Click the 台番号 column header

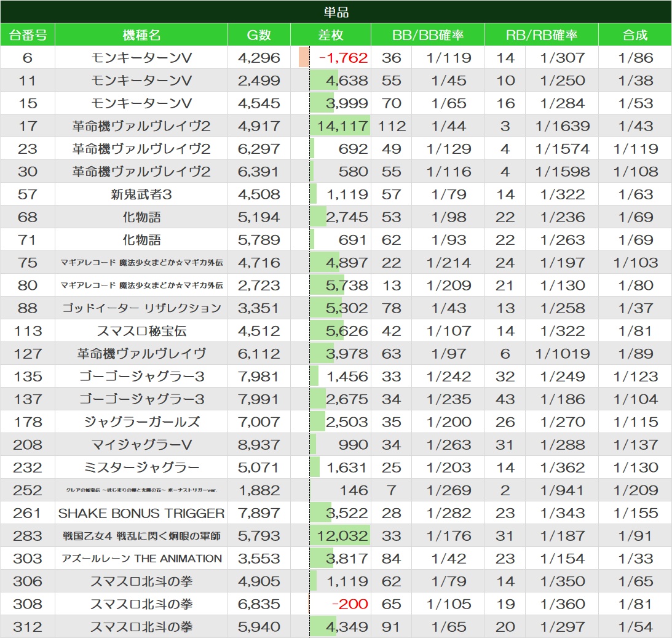(x=28, y=34)
